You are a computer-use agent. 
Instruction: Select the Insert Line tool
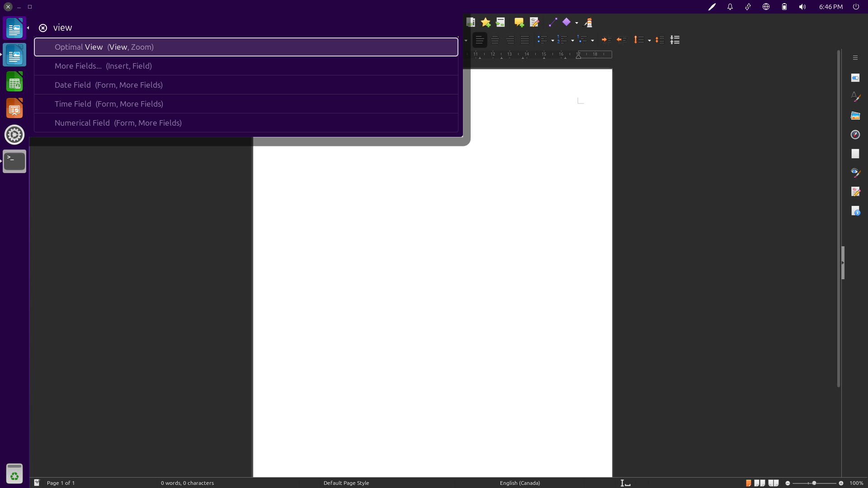tap(552, 22)
